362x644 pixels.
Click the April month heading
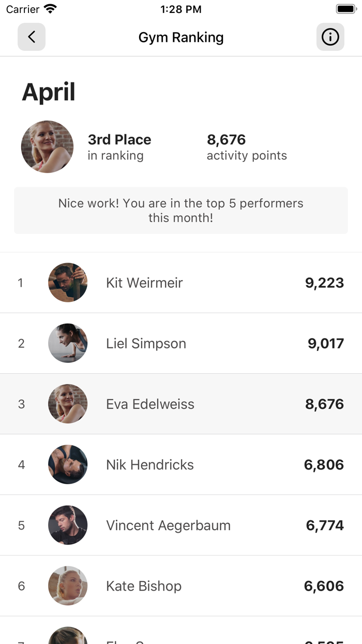pos(49,92)
